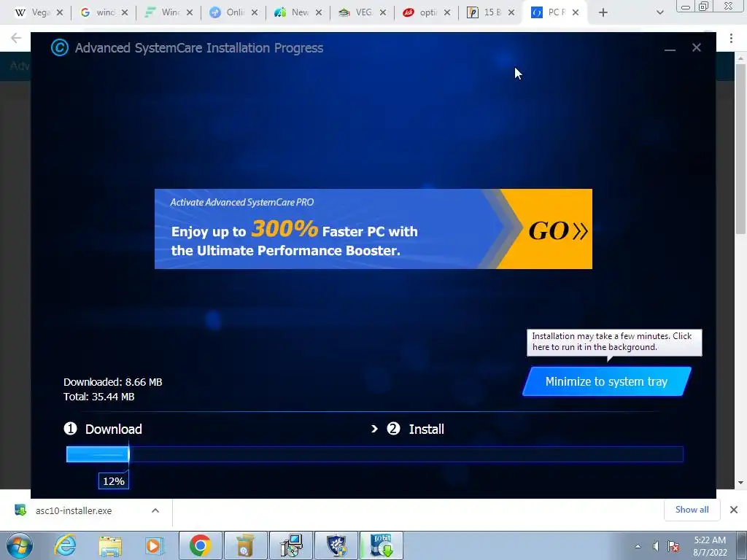Click the Advanced SystemCare logo icon
This screenshot has width=747, height=560.
(60, 47)
